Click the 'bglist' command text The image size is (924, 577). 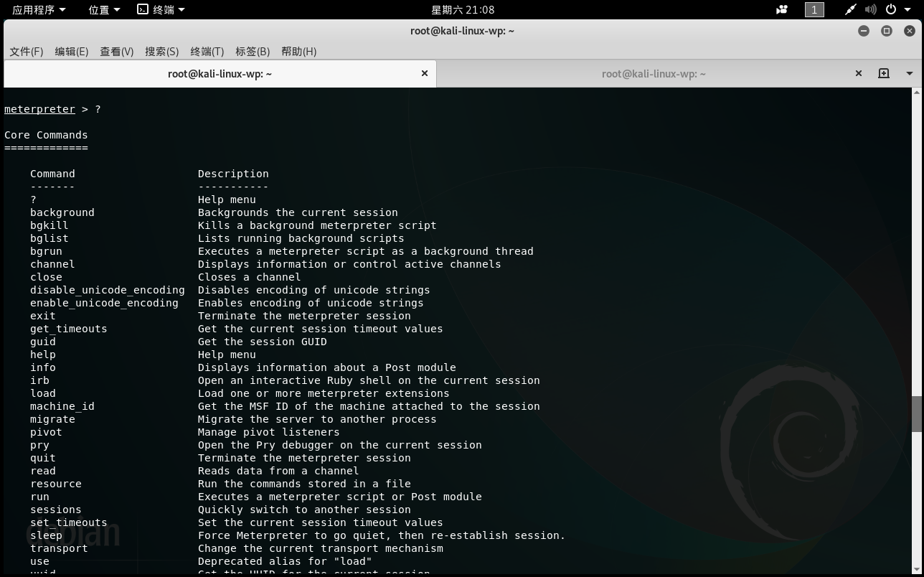[49, 238]
